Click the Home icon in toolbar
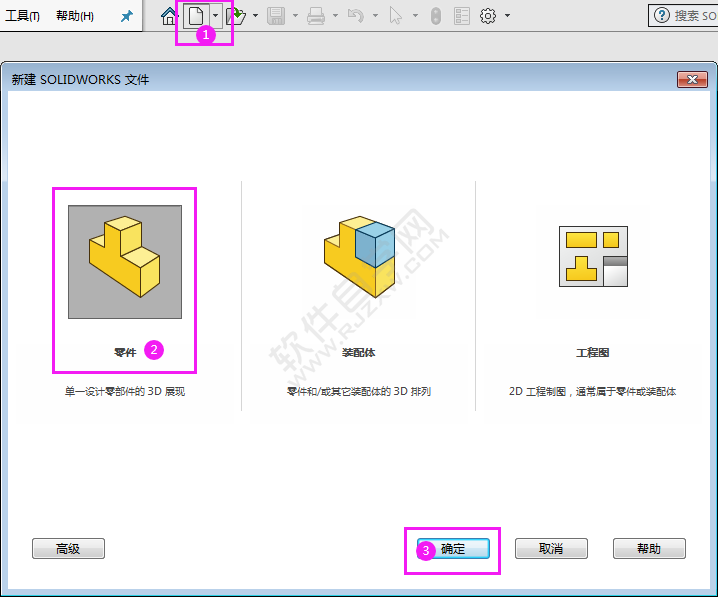 169,16
